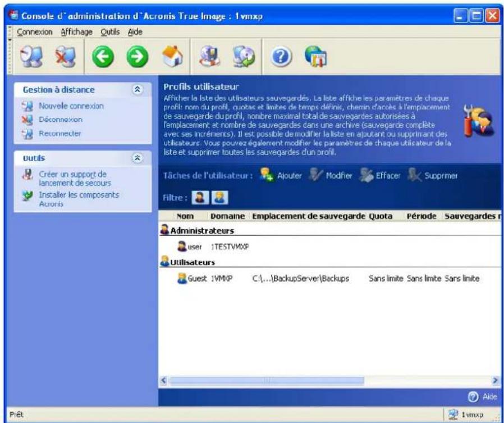Click the icon of the Guest row

pyautogui.click(x=182, y=278)
